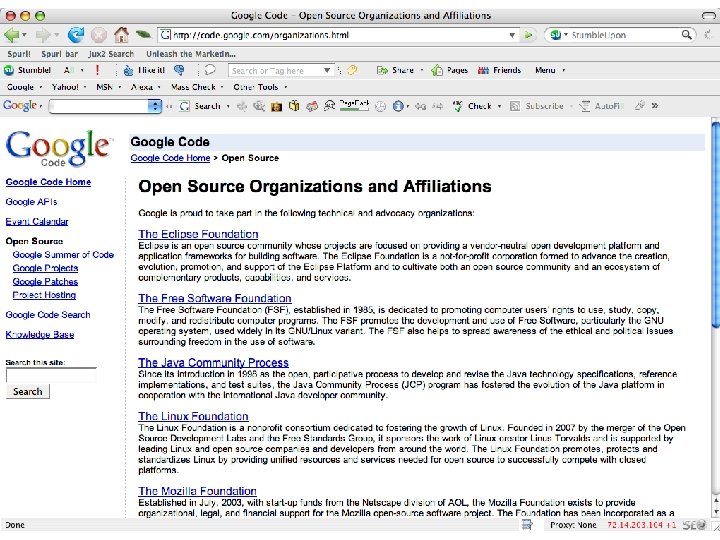Reload the page with the blue icon
720x540 pixels.
(x=76, y=34)
